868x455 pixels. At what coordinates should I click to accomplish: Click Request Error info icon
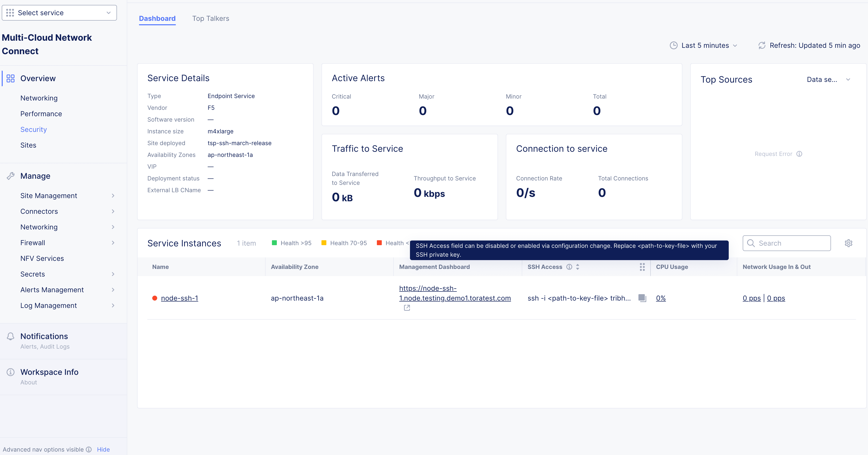[x=799, y=154]
